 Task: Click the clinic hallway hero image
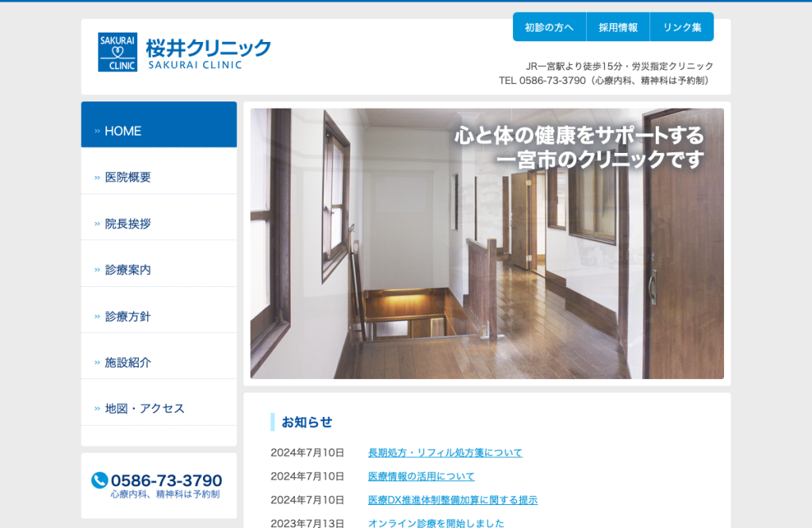click(487, 243)
